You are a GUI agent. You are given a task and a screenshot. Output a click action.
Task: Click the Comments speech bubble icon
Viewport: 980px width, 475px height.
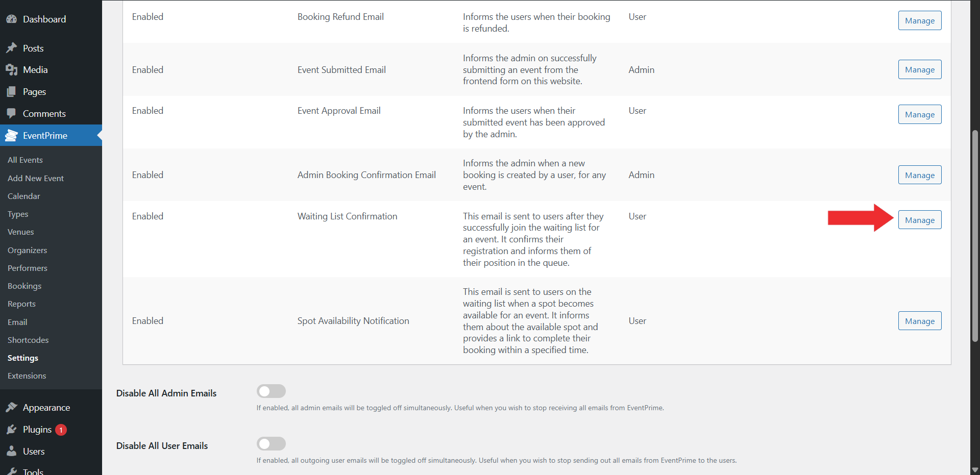point(12,113)
